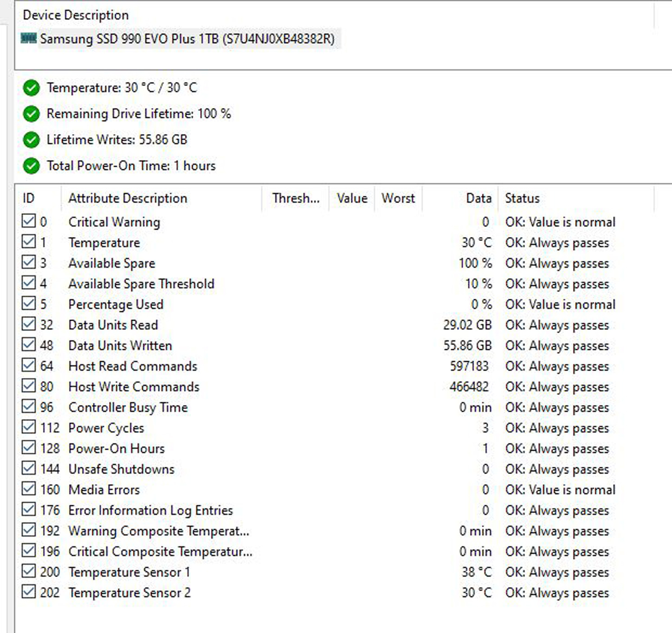The image size is (672, 633).
Task: Click the green check icon beside Total Power-On Time
Action: [x=31, y=166]
